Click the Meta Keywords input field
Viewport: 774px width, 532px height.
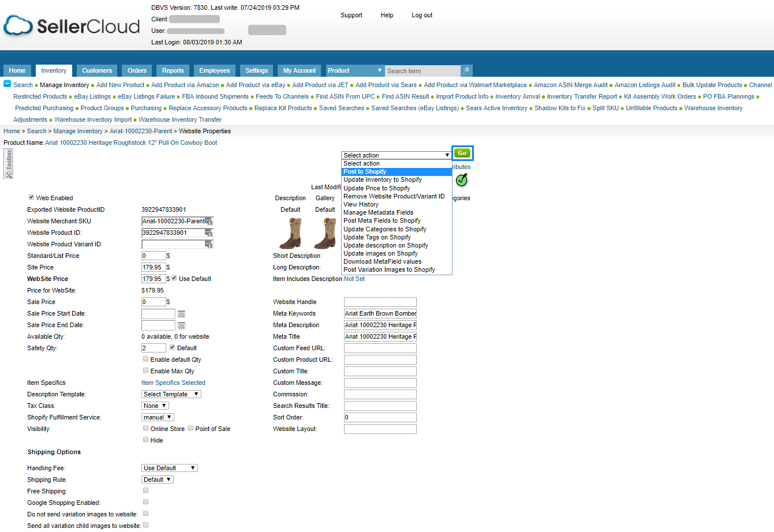[x=380, y=313]
